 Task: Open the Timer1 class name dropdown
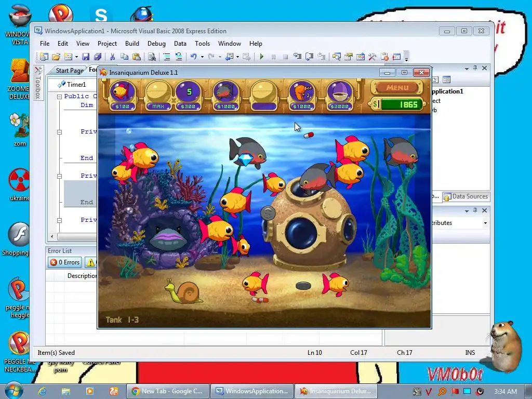72,84
